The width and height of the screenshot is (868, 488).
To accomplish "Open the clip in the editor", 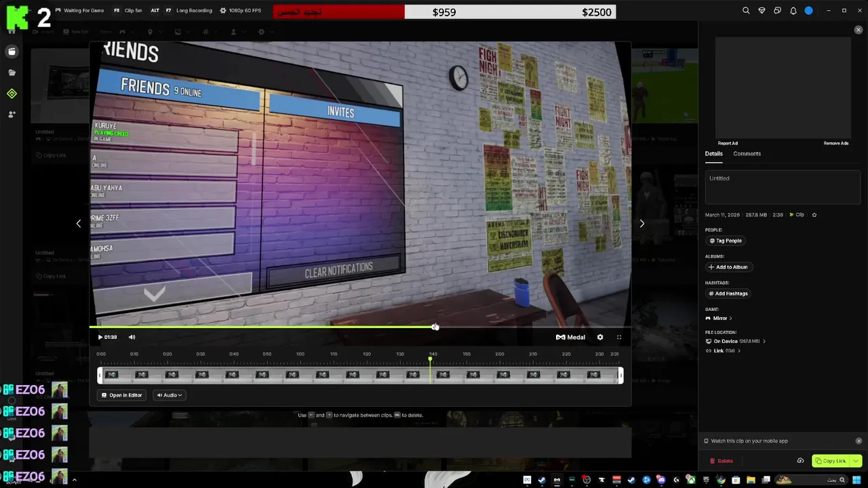I will [121, 395].
